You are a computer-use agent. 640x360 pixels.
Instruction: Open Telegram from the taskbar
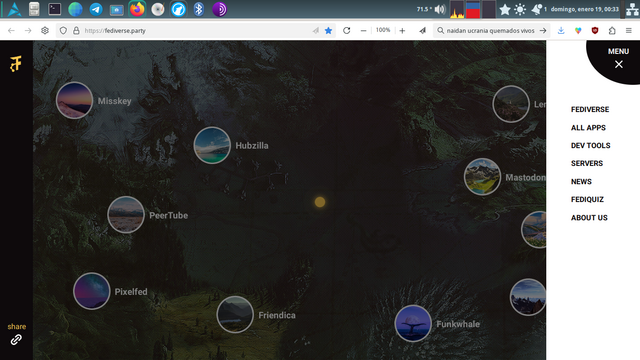point(96,9)
